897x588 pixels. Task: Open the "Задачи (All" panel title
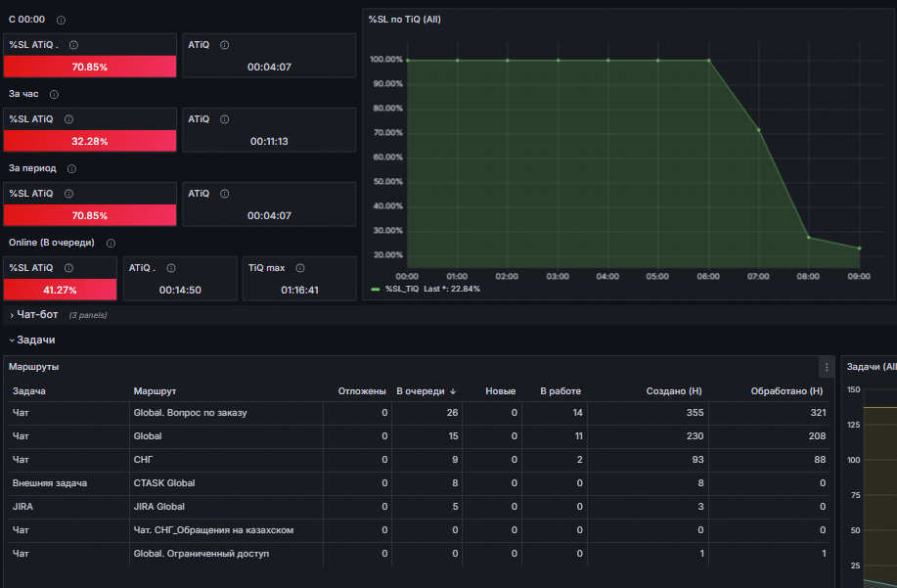[x=872, y=367]
